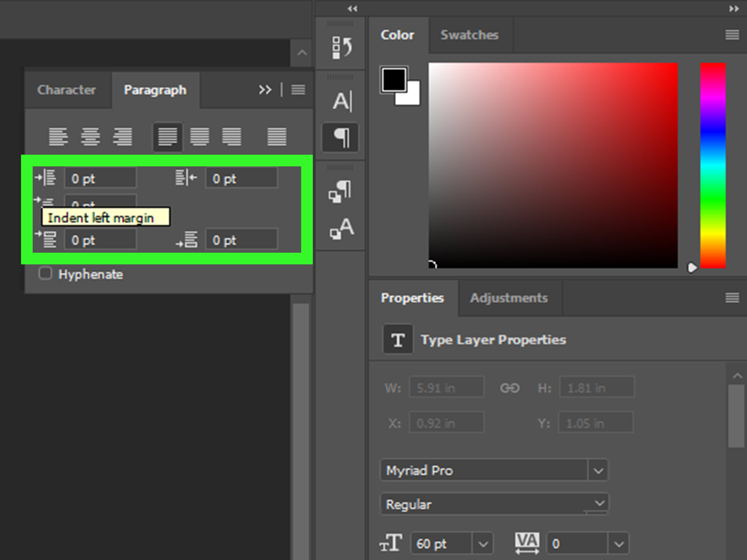Viewport: 747px width, 560px height.
Task: Click Properties panel scroll up arrow
Action: coord(737,376)
